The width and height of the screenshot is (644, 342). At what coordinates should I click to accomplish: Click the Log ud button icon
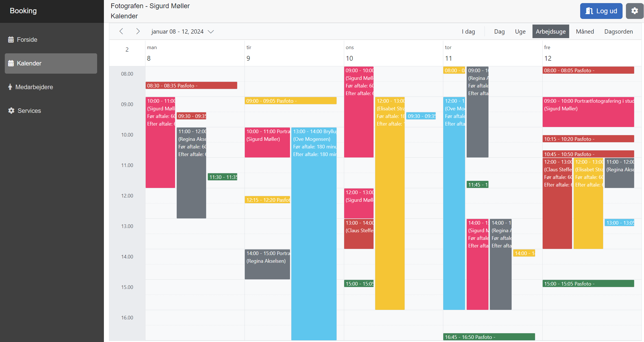tap(591, 11)
